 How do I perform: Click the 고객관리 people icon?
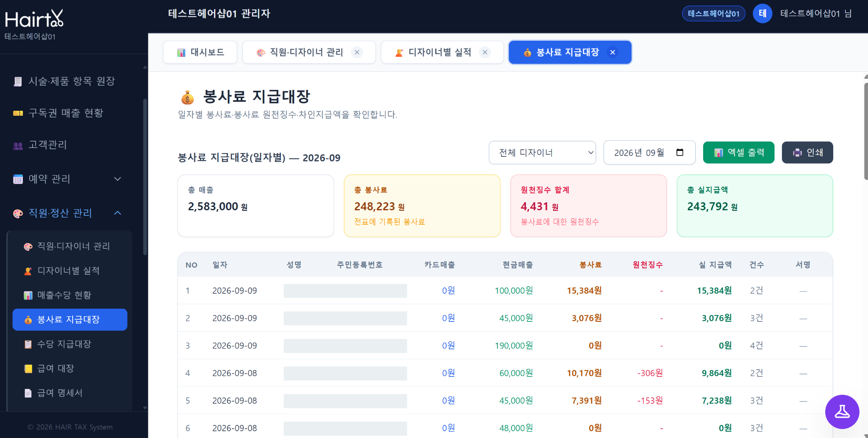coord(18,145)
